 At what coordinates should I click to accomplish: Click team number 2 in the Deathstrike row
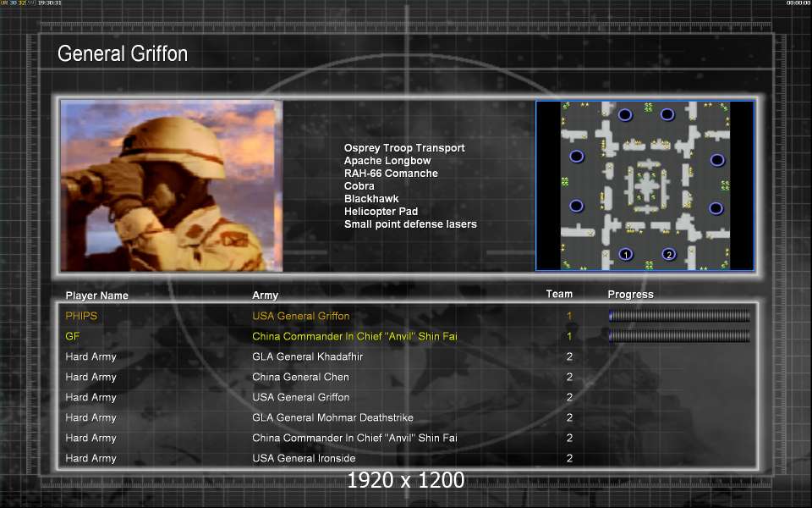(569, 417)
